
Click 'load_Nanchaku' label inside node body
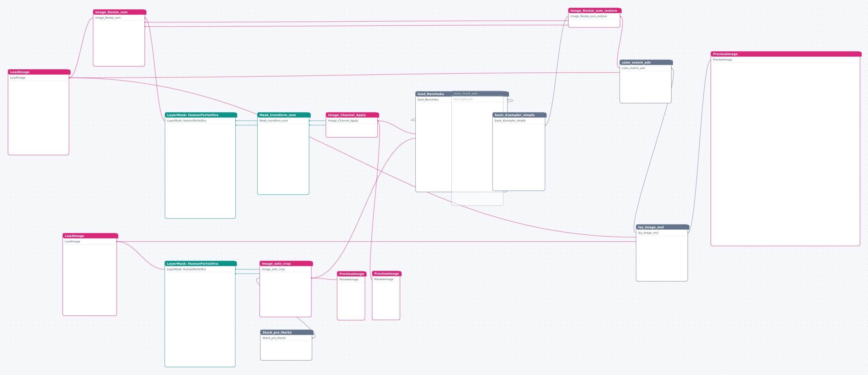pos(428,100)
